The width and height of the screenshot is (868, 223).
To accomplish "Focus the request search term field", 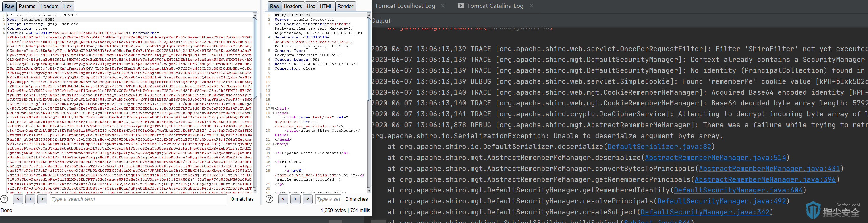I will click(x=139, y=199).
